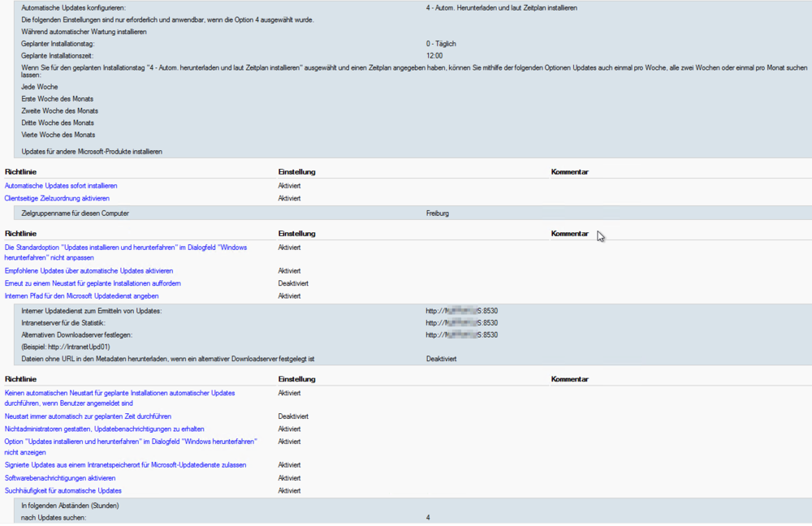Select the 'Jede Woche' option text

click(40, 87)
